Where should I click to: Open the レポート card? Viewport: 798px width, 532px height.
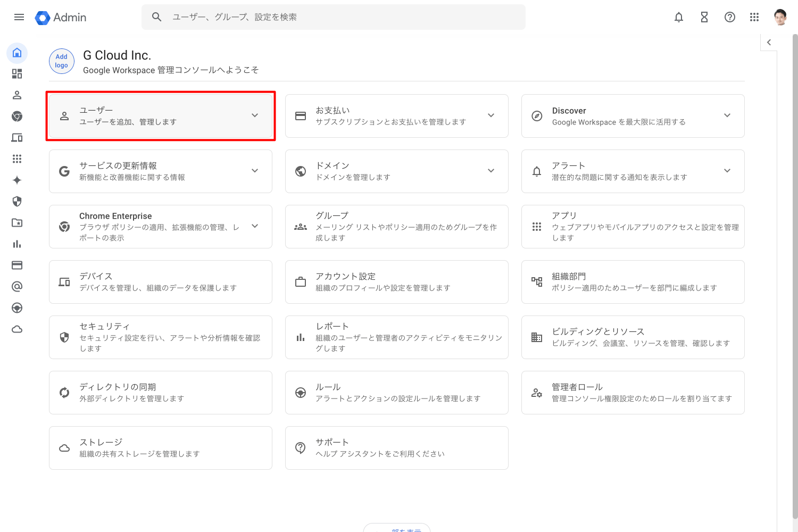tap(397, 337)
